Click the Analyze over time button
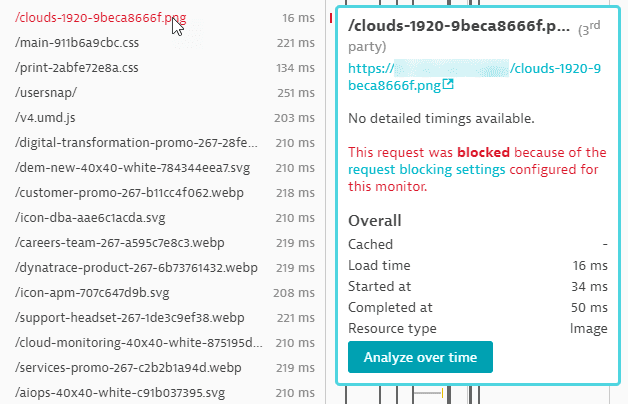 [x=420, y=357]
